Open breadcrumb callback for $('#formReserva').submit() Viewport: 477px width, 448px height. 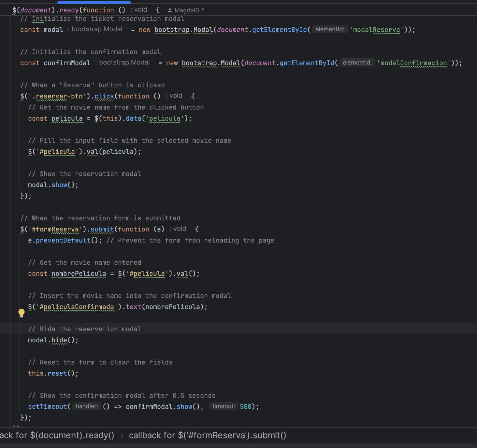point(208,435)
